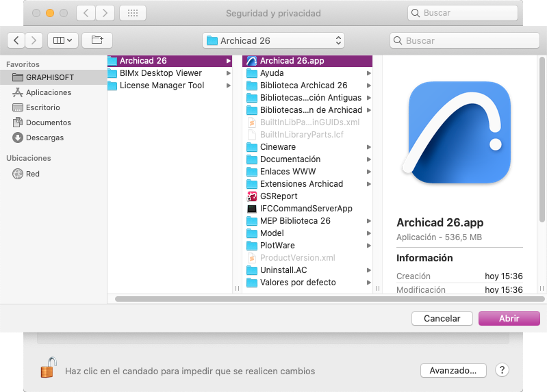
Task: Click the GSReport app icon
Action: coord(252,196)
